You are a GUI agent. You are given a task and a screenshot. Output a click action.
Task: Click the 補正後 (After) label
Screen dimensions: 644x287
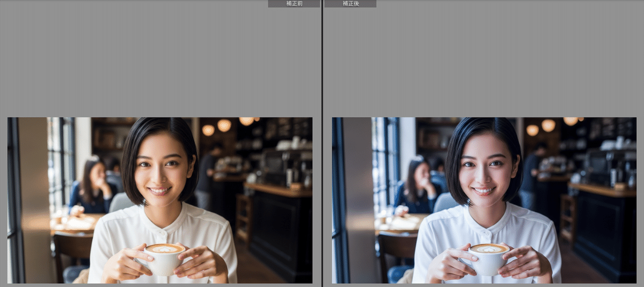point(350,4)
